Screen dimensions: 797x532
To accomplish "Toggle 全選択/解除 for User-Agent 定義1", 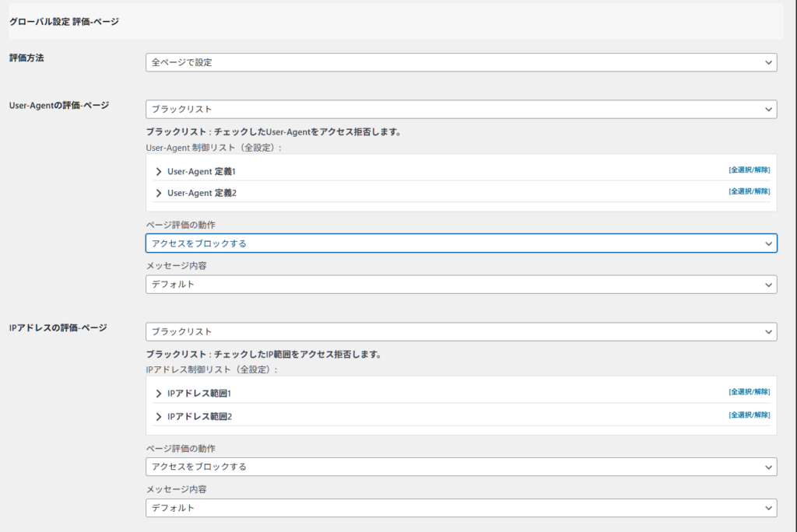I will click(749, 170).
